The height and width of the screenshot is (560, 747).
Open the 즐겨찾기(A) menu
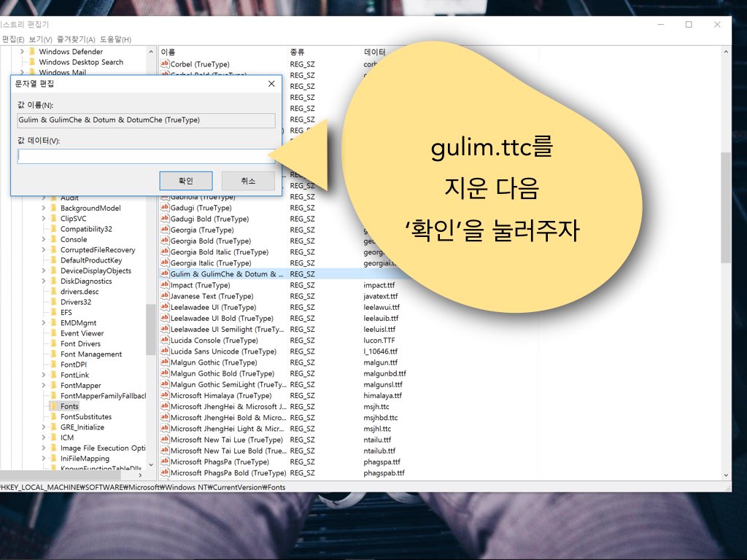tap(76, 39)
